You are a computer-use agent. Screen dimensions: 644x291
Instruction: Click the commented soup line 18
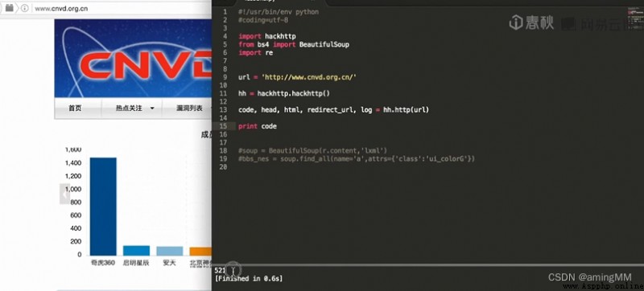tap(312, 150)
